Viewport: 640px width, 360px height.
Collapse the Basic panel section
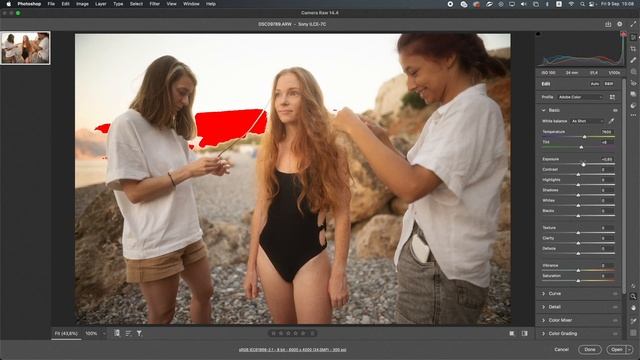pos(543,110)
